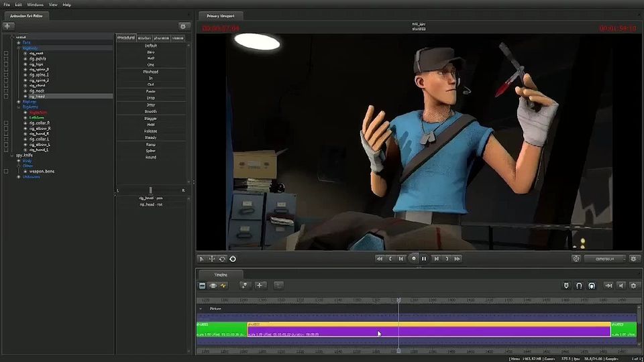Screen dimensions: 644x362
Task: Toggle the checkbox beside weapon_bone
Action: 6,172
